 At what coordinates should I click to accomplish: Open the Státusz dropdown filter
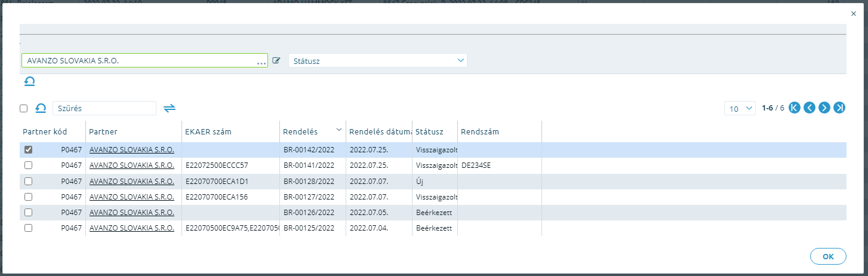[x=377, y=60]
